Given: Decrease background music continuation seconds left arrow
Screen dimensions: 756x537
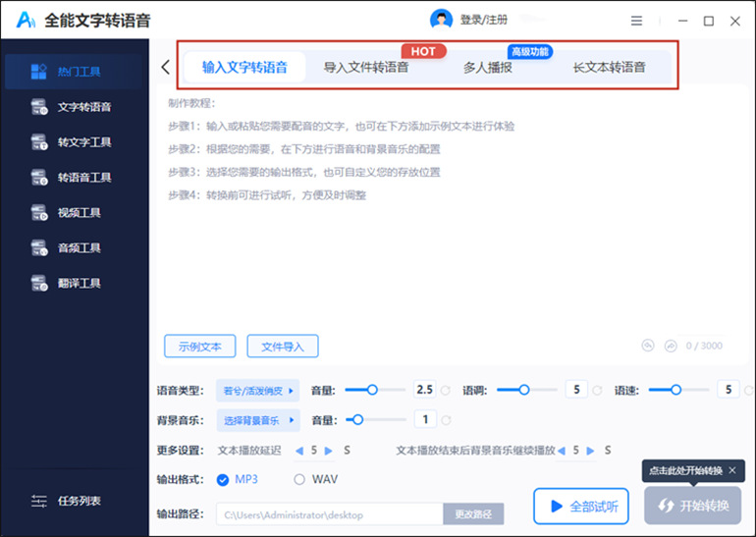Looking at the screenshot, I should 562,451.
